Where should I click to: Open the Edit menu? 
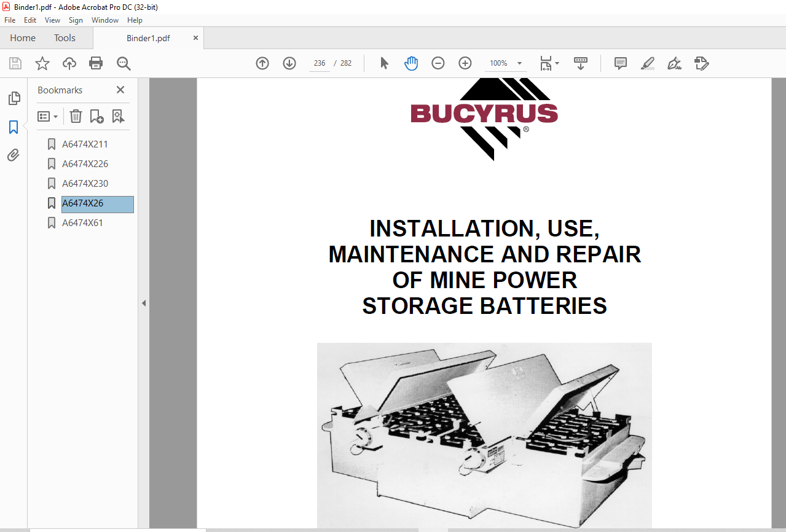tap(30, 20)
